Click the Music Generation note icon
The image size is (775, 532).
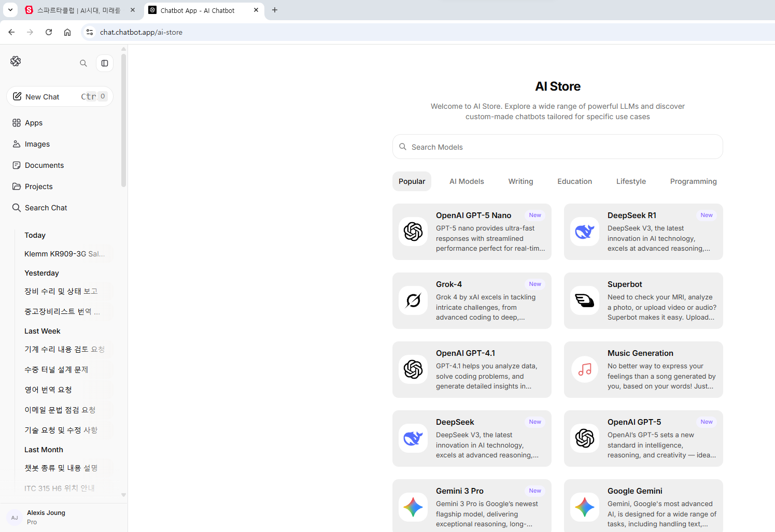click(x=585, y=369)
